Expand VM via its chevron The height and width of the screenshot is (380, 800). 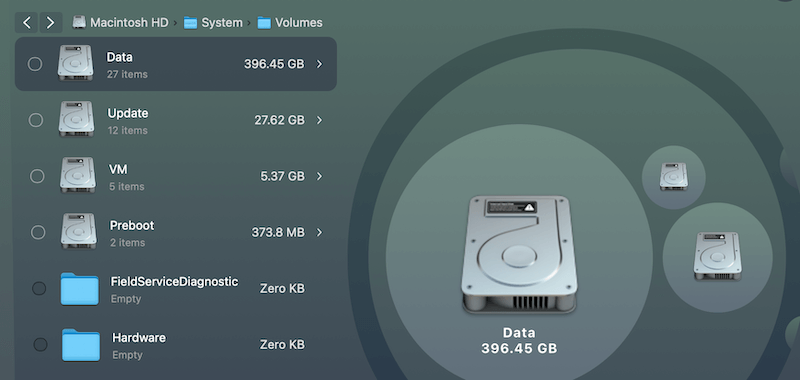coord(319,176)
